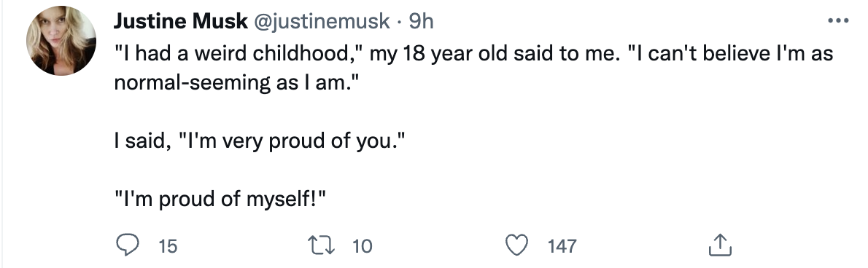This screenshot has height=268, width=868.
Task: Click the separator dot before the timestamp
Action: [x=399, y=22]
